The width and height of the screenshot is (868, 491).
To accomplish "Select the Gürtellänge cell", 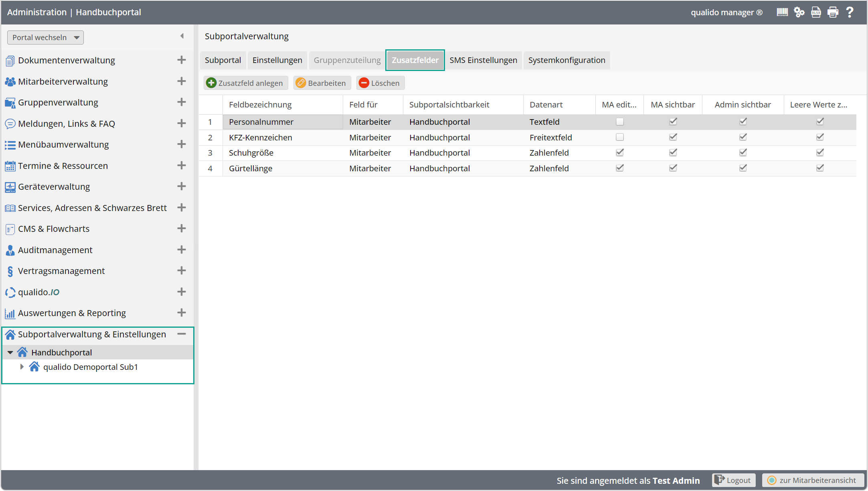I will 283,168.
